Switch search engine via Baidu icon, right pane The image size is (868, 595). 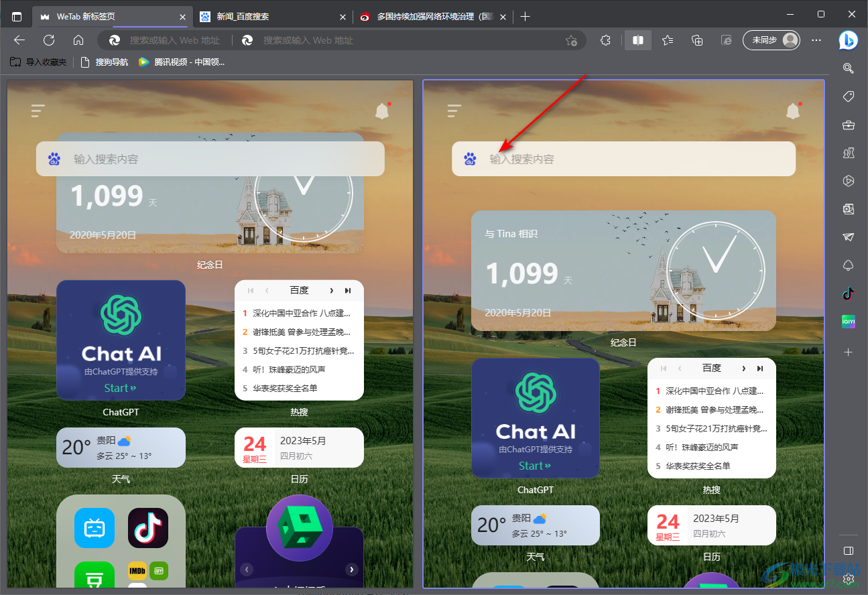[x=470, y=159]
